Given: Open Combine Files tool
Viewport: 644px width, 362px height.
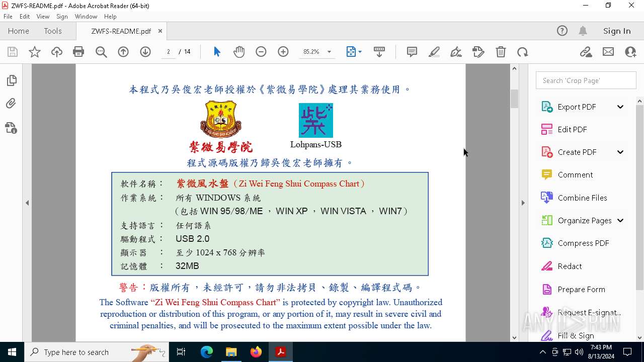Looking at the screenshot, I should [x=582, y=198].
